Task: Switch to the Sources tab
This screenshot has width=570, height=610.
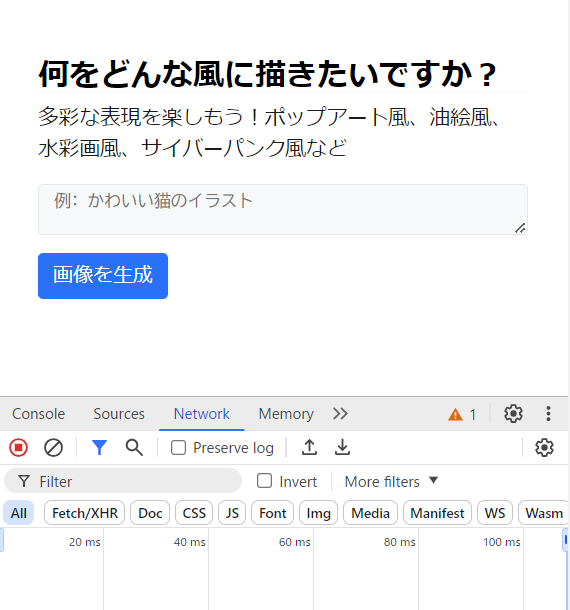Action: tap(119, 414)
